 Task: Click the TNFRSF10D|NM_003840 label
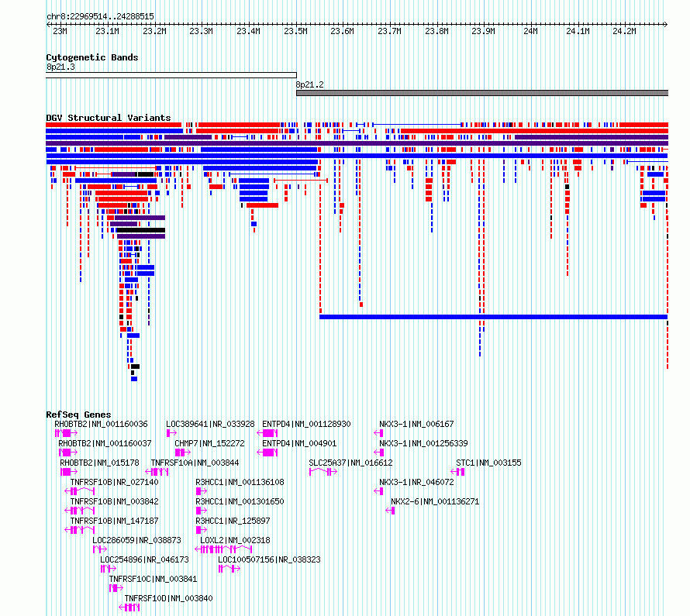tap(168, 598)
